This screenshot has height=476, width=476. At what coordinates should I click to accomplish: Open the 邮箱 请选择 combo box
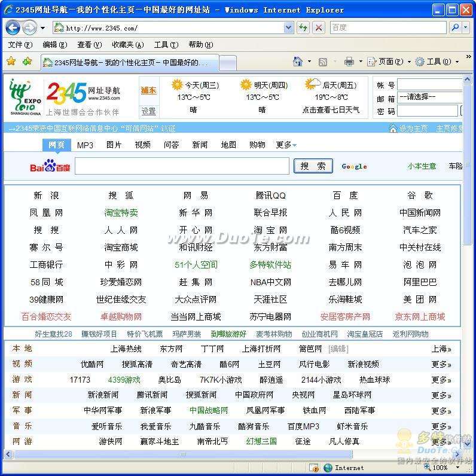point(430,97)
